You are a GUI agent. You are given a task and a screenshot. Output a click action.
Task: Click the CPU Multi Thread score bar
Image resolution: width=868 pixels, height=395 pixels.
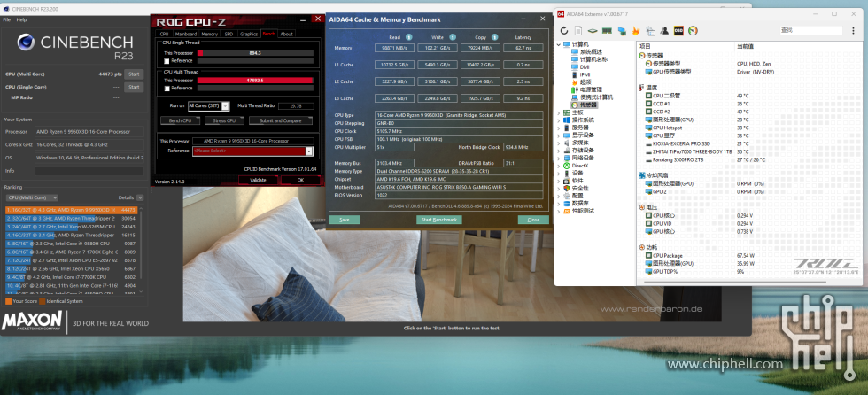coord(255,81)
